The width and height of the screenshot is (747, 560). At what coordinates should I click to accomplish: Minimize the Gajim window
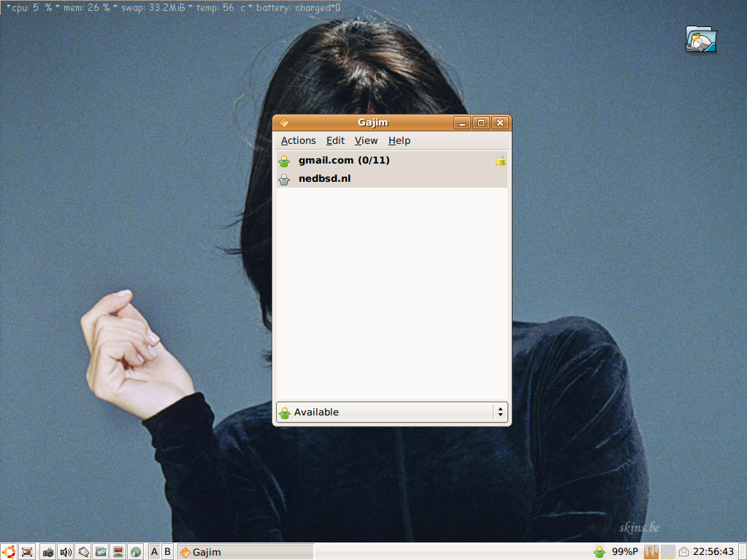(x=462, y=123)
